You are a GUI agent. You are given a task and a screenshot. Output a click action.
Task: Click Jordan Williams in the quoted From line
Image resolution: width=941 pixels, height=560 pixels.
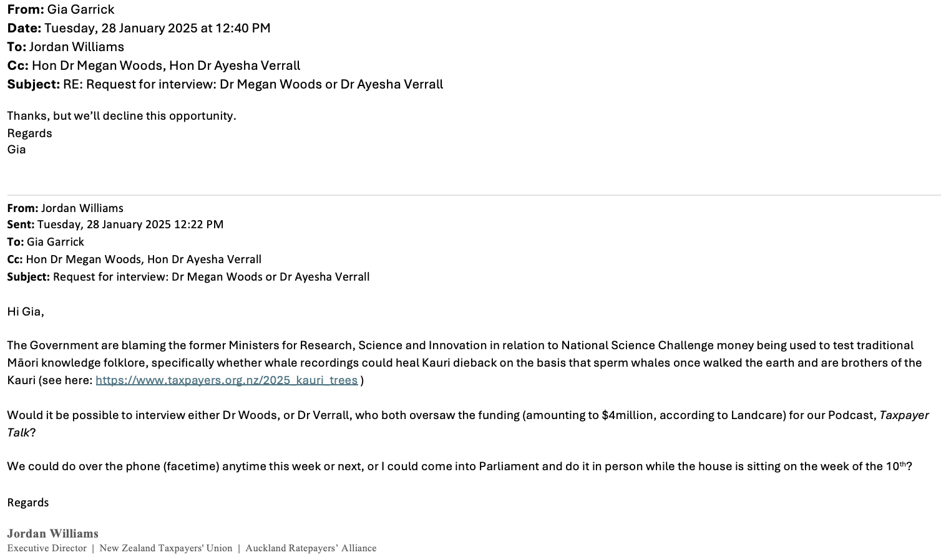tap(82, 208)
